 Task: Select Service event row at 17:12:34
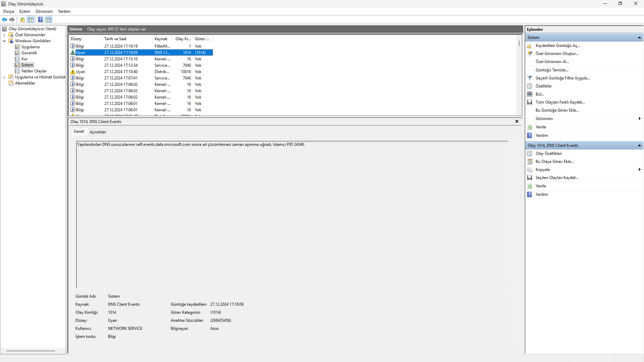[141, 65]
